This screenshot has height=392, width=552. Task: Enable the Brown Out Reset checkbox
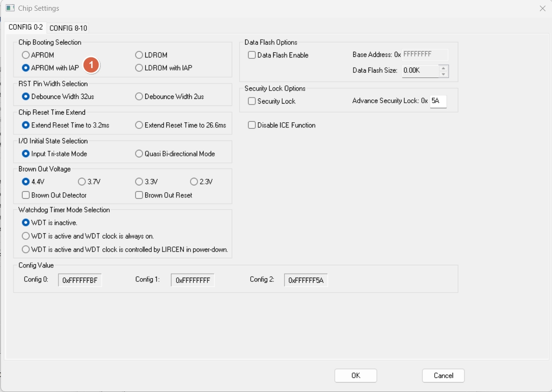[x=139, y=195]
